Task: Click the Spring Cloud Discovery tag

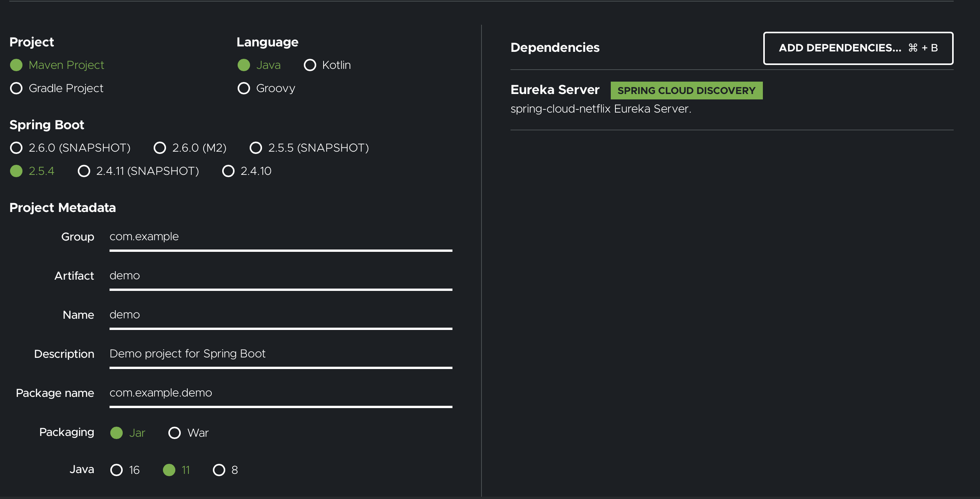Action: [686, 90]
